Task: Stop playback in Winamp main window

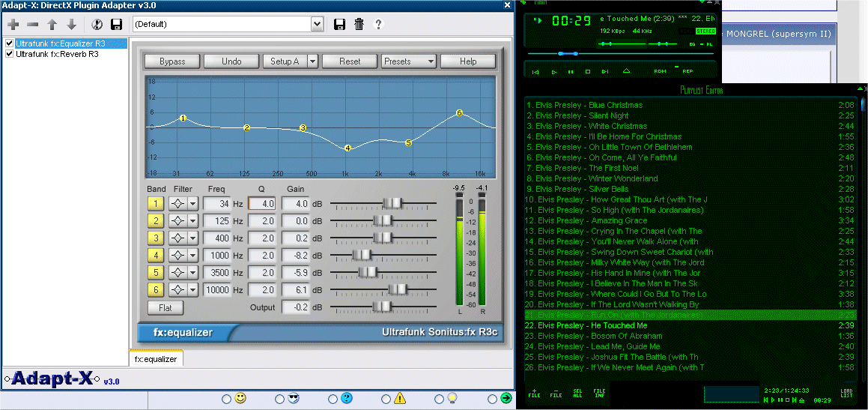Action: point(588,71)
